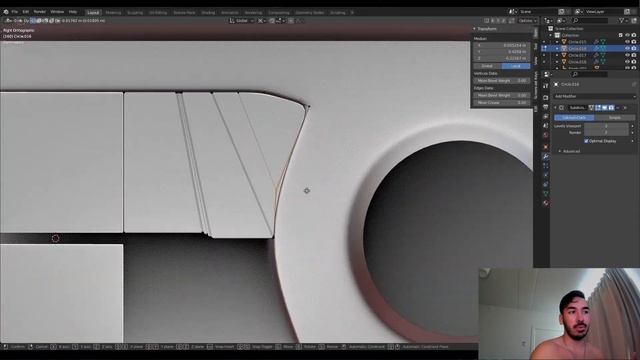Click the modifier icon on the Circle.015 row
Image resolution: width=640 pixels, height=360 pixels.
[596, 42]
